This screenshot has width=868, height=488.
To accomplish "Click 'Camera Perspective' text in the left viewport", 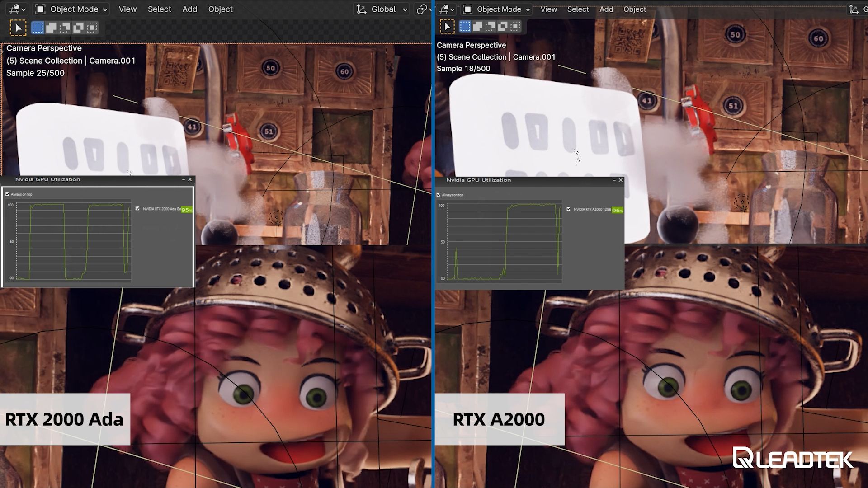I will point(44,48).
